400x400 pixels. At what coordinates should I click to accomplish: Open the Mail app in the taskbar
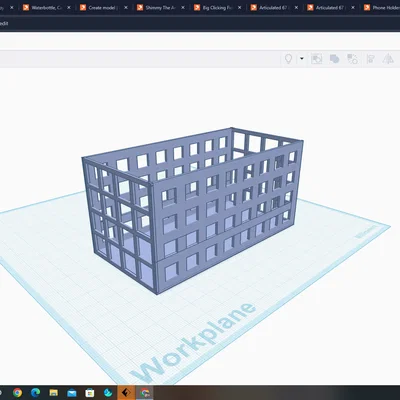point(72,393)
